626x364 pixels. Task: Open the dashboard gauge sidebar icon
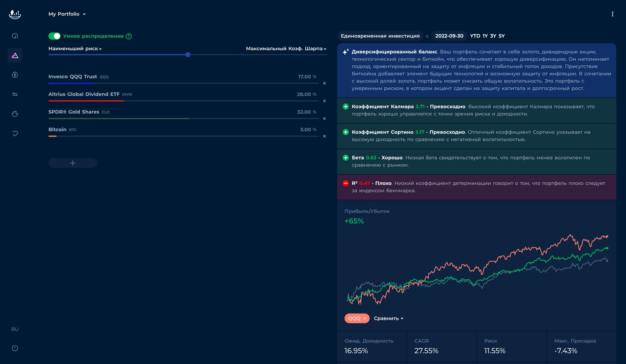[15, 36]
